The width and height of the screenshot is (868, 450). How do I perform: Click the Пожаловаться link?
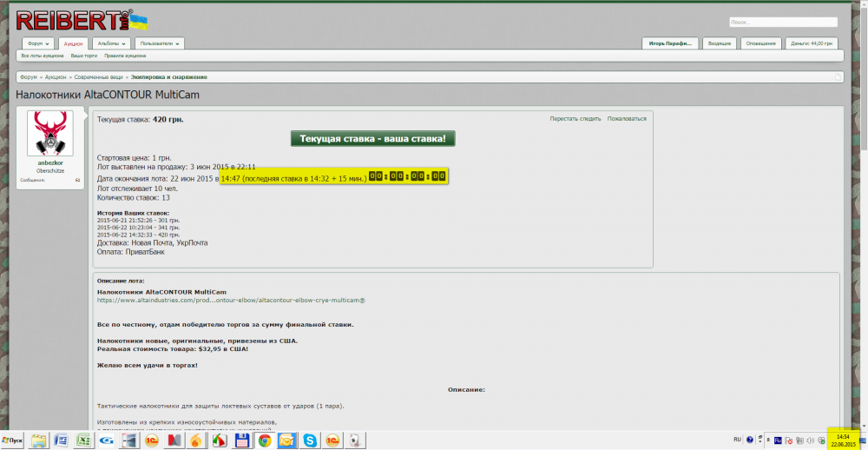626,119
